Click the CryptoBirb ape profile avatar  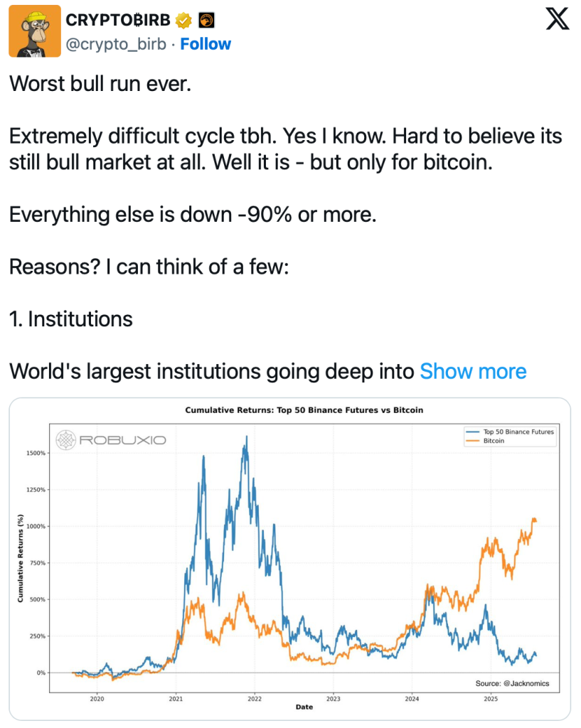(33, 33)
